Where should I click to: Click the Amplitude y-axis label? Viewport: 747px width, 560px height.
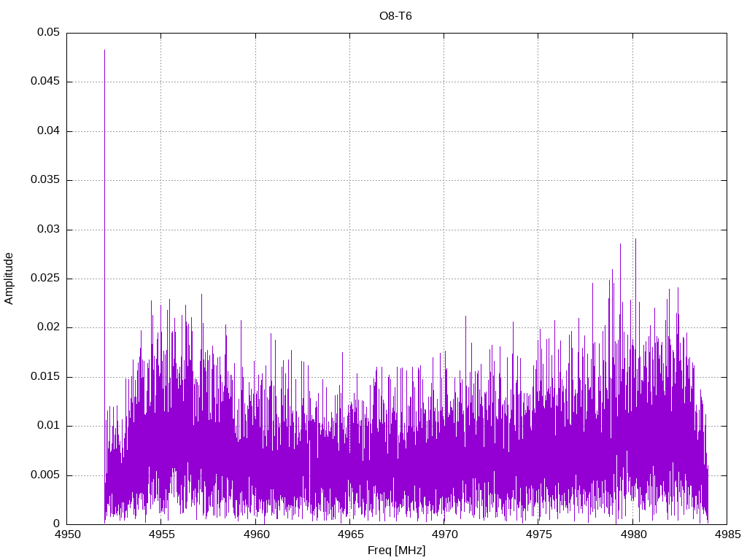[9, 278]
